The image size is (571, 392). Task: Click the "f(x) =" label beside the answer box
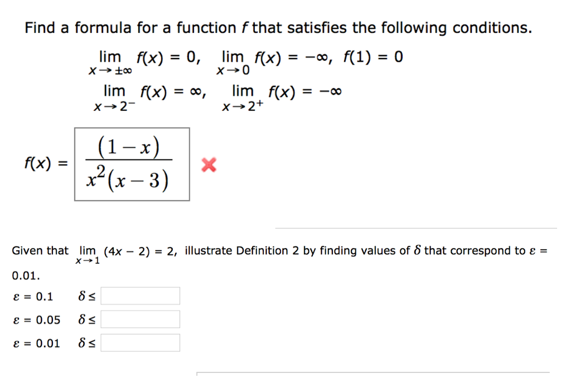[46, 163]
